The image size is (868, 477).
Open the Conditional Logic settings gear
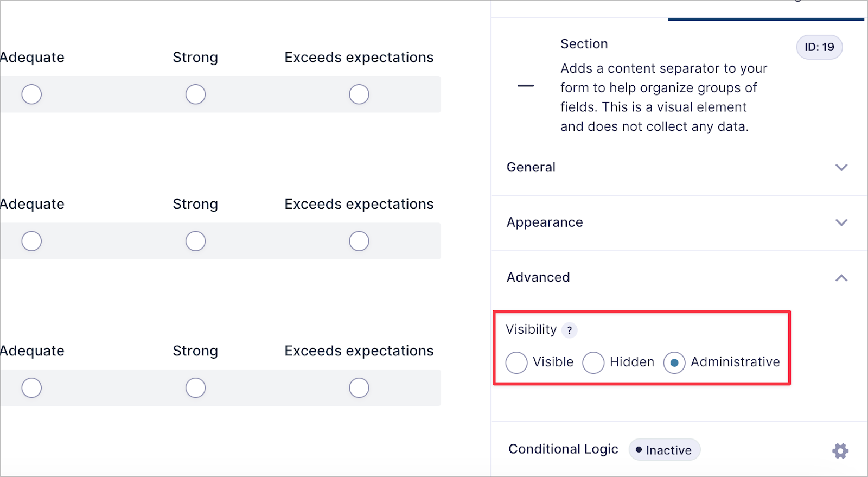click(x=839, y=450)
